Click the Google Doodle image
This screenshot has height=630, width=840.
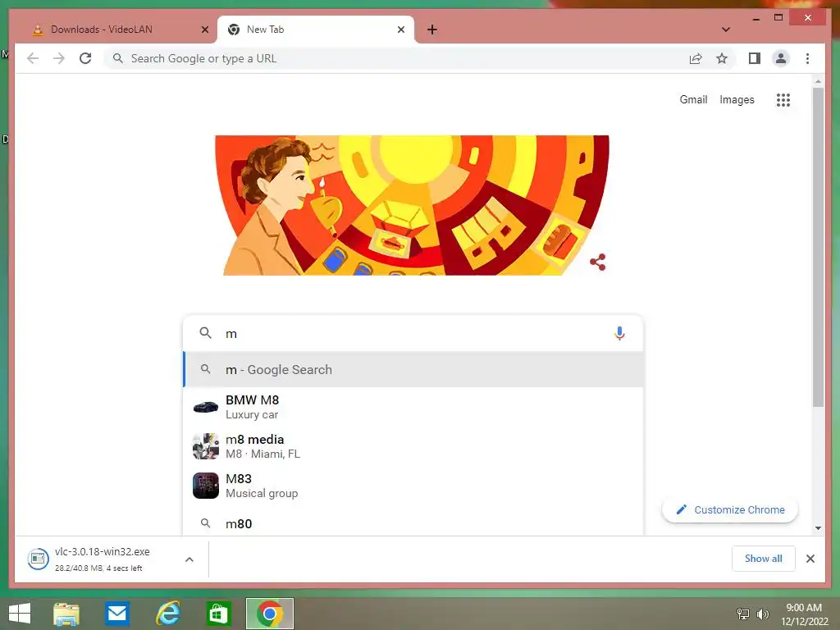[x=412, y=205]
